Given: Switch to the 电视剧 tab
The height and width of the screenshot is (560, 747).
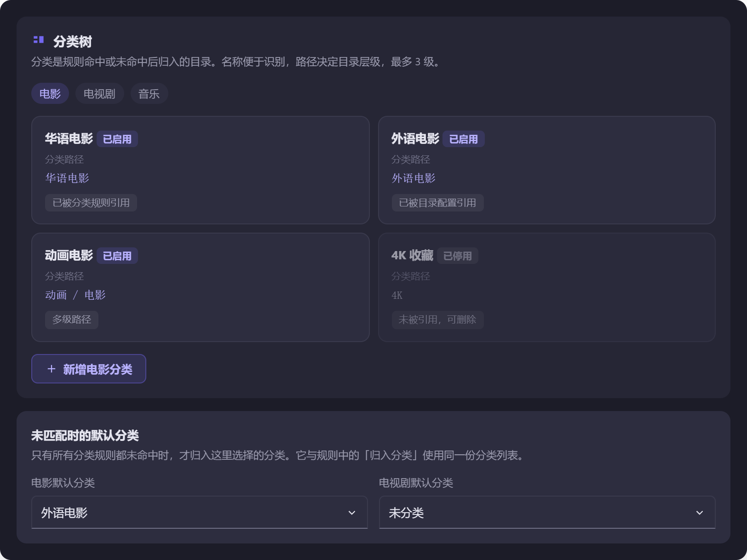Looking at the screenshot, I should [x=99, y=94].
